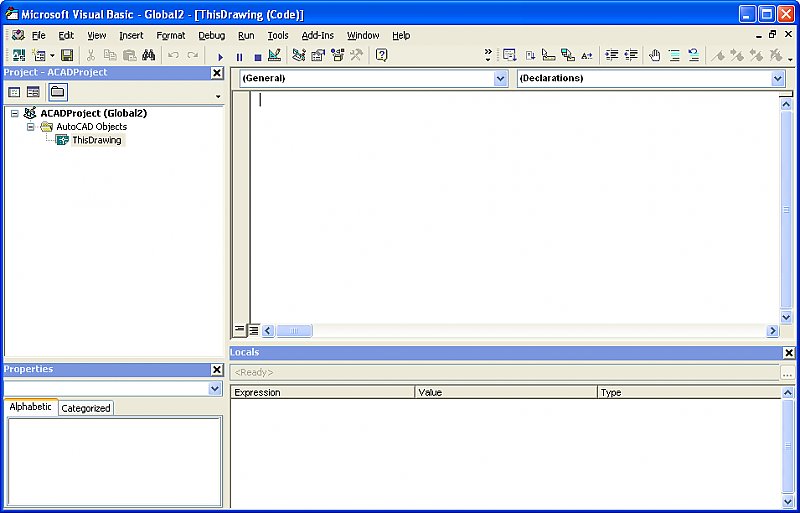Open the edit toolbar options dropdown arrow

(790, 59)
